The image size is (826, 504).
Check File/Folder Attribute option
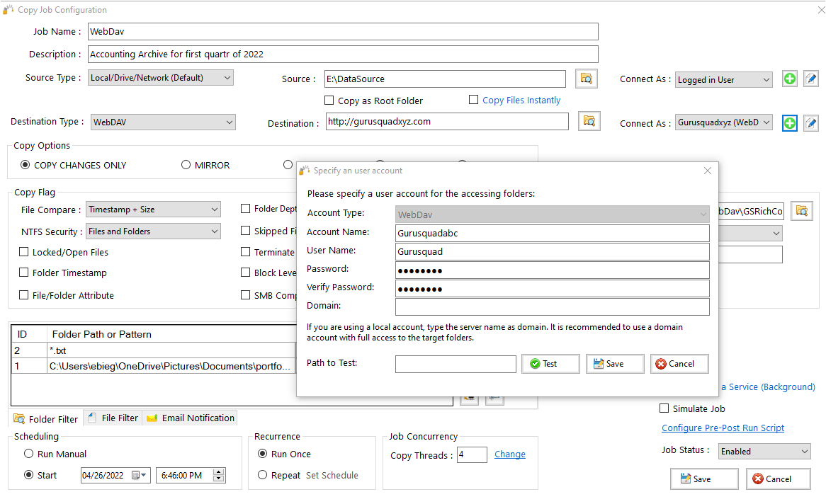[23, 295]
